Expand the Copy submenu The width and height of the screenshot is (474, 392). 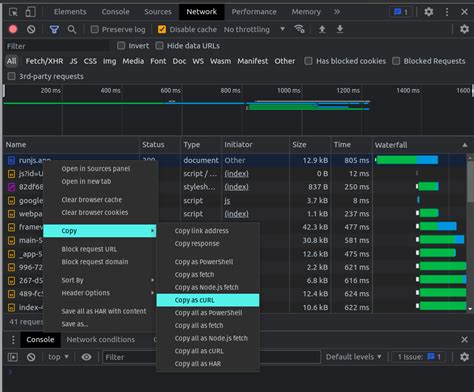(100, 231)
